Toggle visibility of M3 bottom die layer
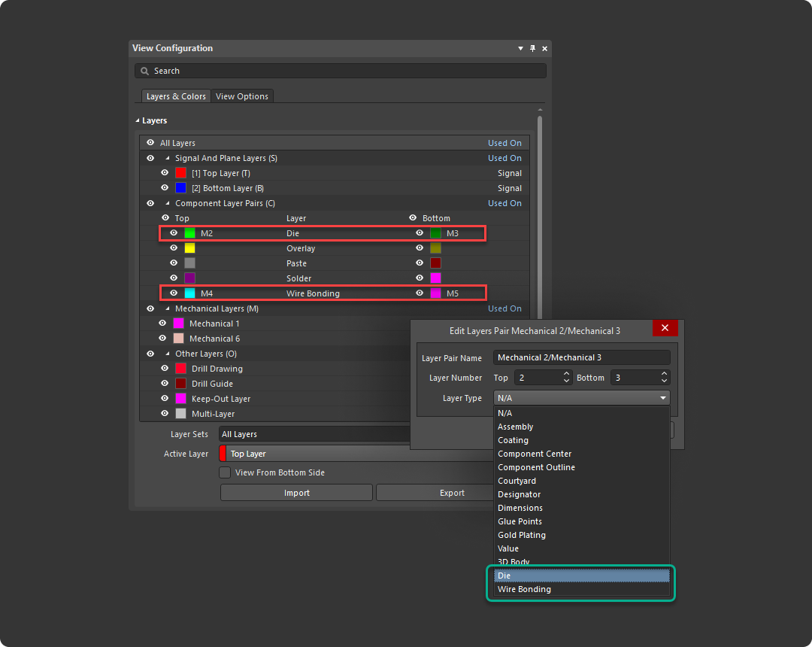Screen dimensions: 812x647 (420, 233)
